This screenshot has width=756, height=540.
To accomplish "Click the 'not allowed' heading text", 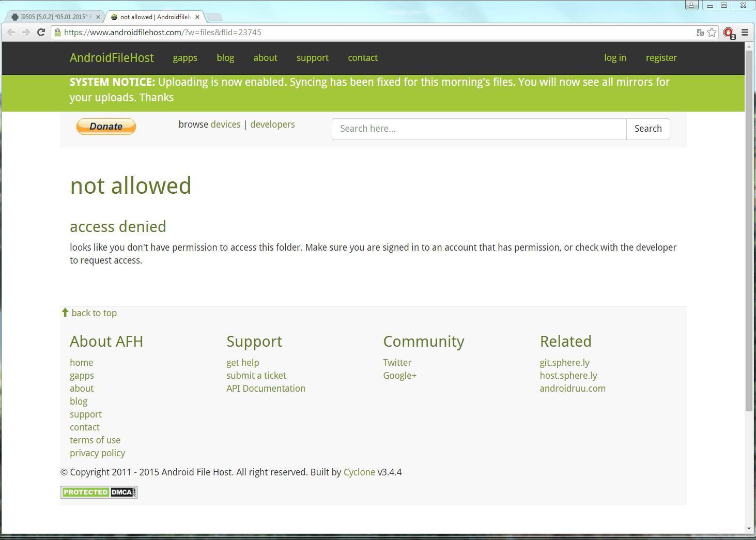I will point(131,186).
